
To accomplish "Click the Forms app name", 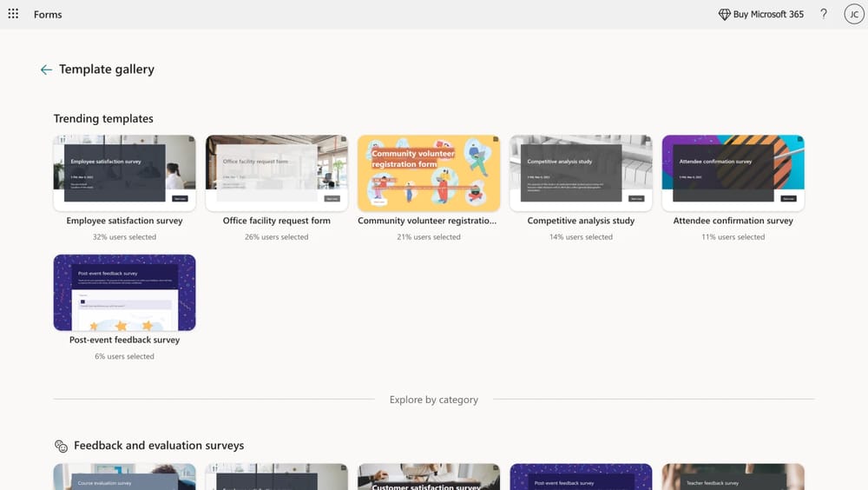I will (48, 15).
